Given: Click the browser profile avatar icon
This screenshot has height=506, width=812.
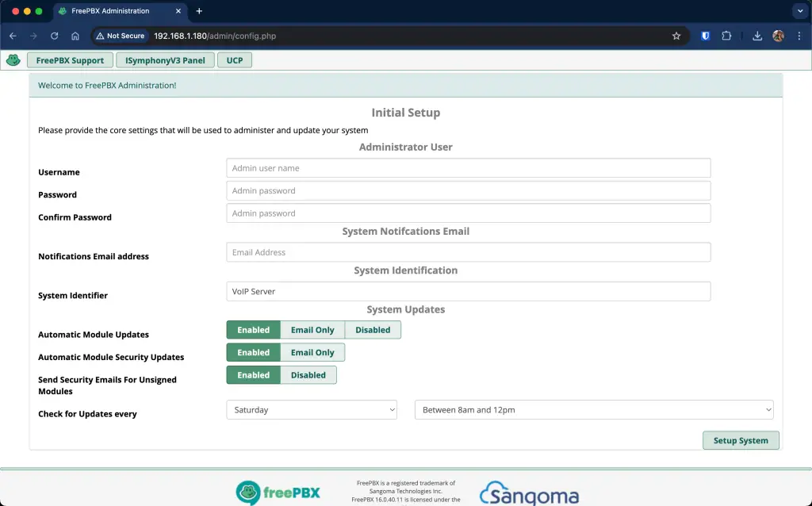Looking at the screenshot, I should (x=778, y=36).
